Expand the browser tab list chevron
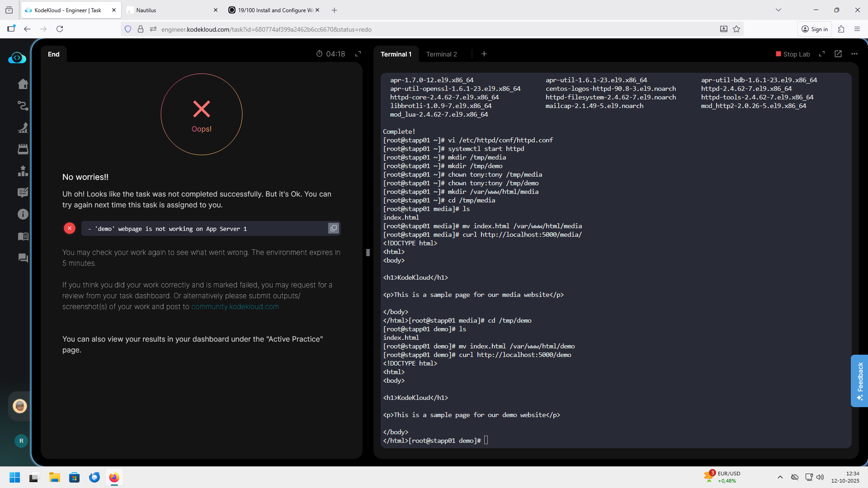The height and width of the screenshot is (488, 868). point(778,10)
